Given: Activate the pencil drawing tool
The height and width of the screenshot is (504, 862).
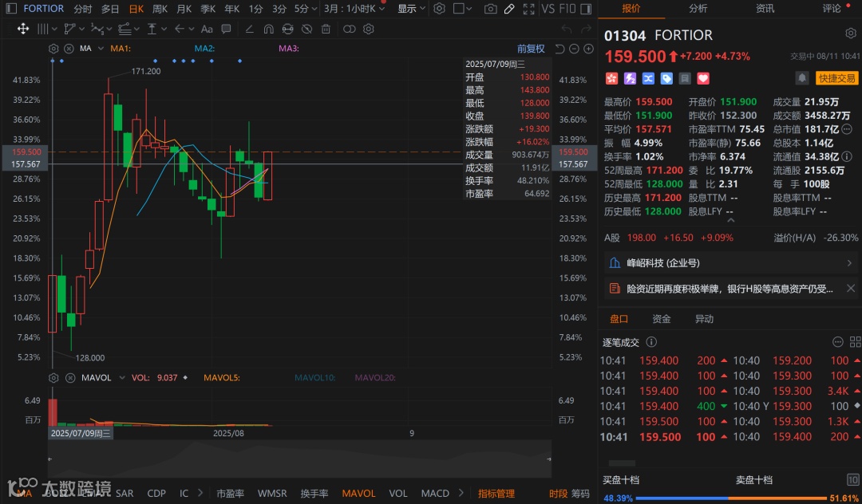Looking at the screenshot, I should coord(509,9).
